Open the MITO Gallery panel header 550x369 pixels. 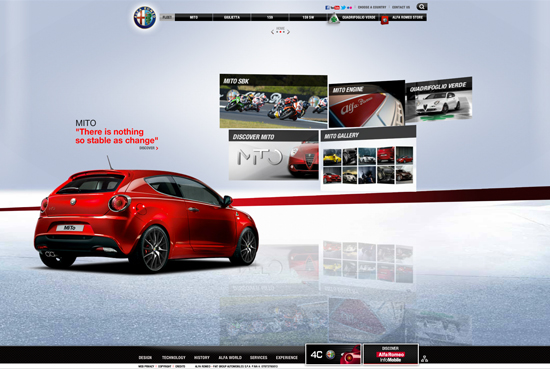(368, 134)
